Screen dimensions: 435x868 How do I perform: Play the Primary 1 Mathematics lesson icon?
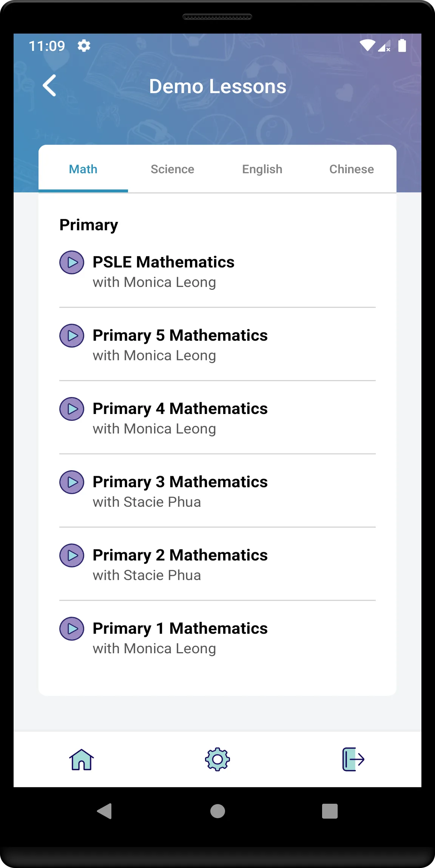coord(72,628)
